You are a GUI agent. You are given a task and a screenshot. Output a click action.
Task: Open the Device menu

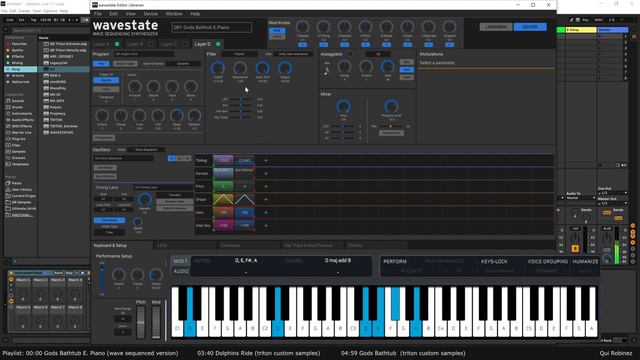pyautogui.click(x=151, y=13)
